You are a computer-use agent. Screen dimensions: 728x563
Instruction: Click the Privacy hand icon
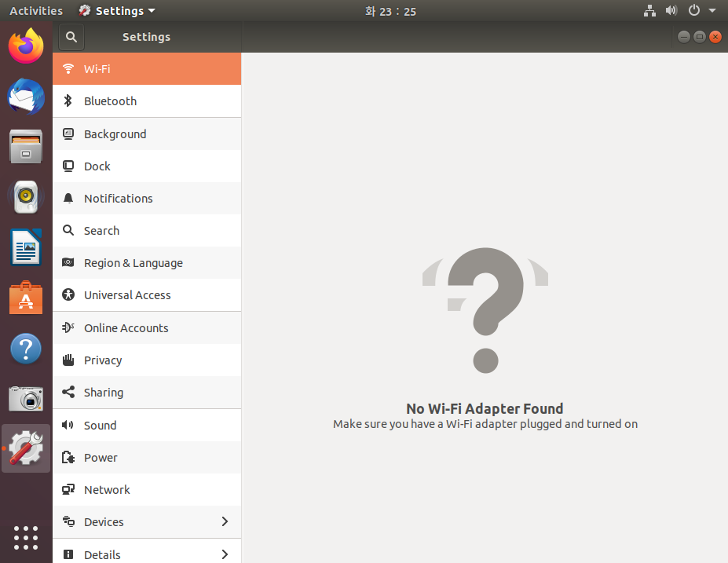[x=68, y=360]
